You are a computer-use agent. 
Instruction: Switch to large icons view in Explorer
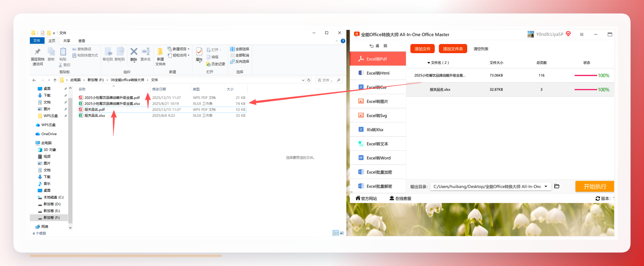tap(342, 233)
